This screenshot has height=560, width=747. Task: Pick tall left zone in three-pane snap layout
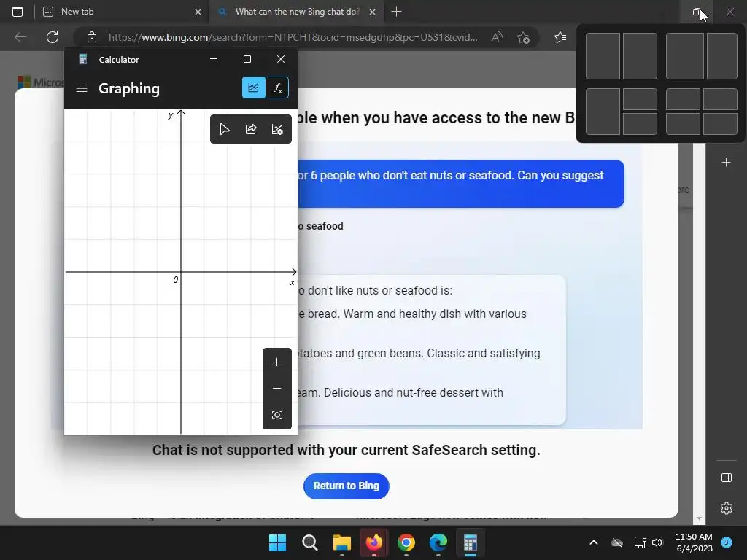tap(603, 112)
